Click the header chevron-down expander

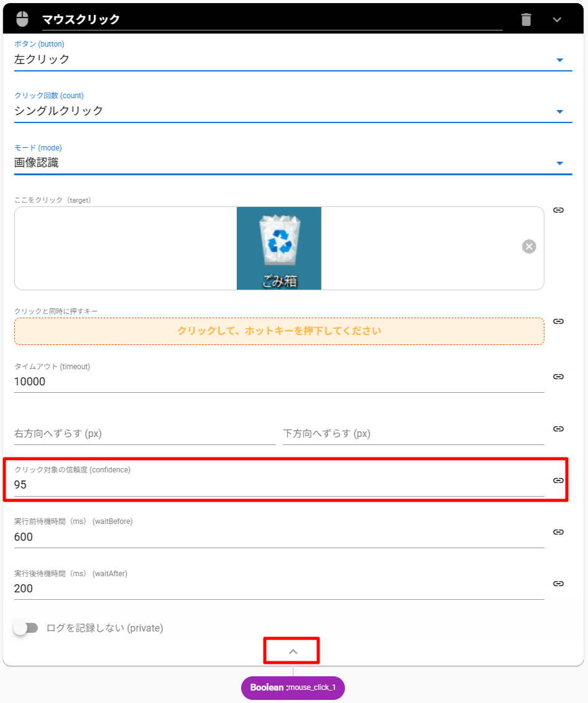click(x=557, y=19)
